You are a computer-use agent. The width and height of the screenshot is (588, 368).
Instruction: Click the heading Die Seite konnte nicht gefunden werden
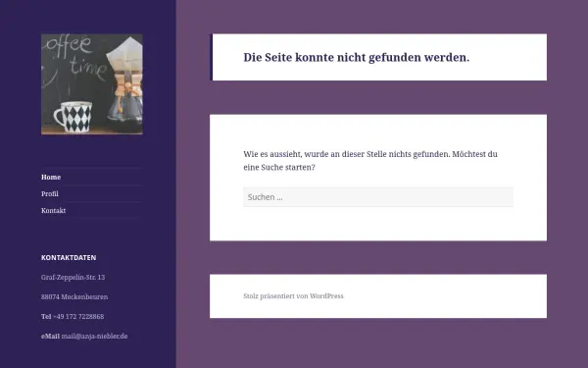(x=357, y=58)
